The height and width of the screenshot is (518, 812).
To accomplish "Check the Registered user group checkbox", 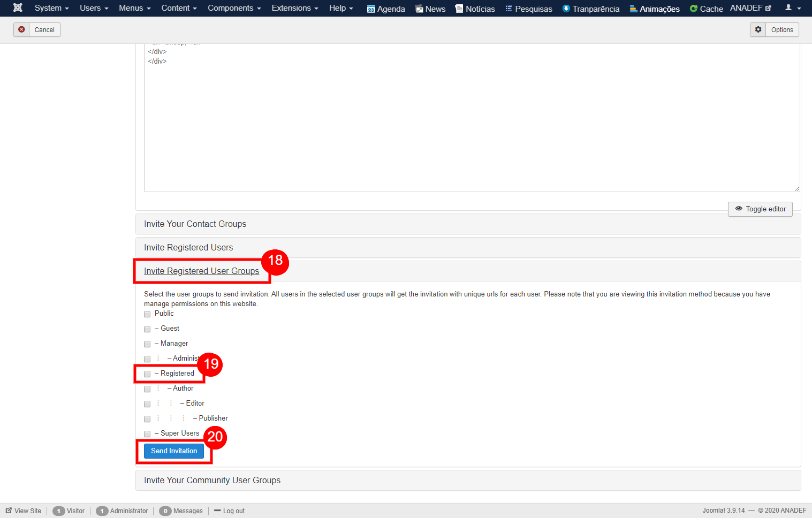I will pyautogui.click(x=147, y=374).
